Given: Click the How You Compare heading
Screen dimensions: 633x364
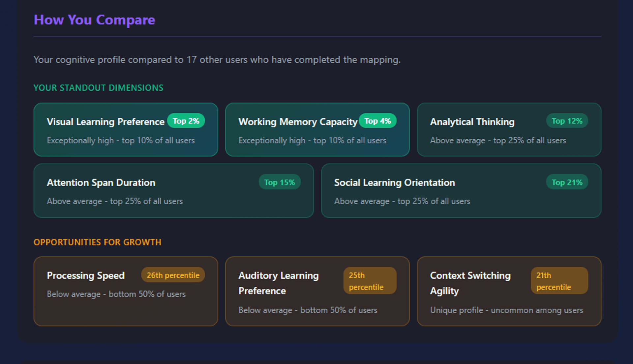Looking at the screenshot, I should [x=94, y=20].
